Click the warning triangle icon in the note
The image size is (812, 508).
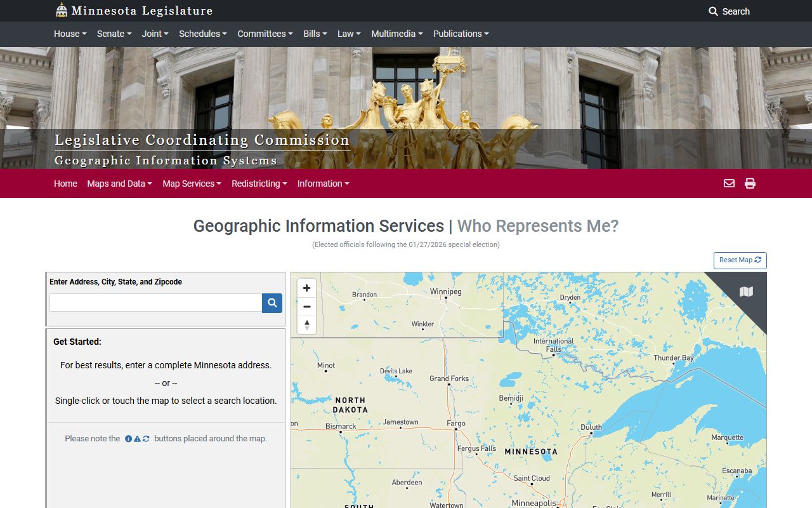pos(137,439)
